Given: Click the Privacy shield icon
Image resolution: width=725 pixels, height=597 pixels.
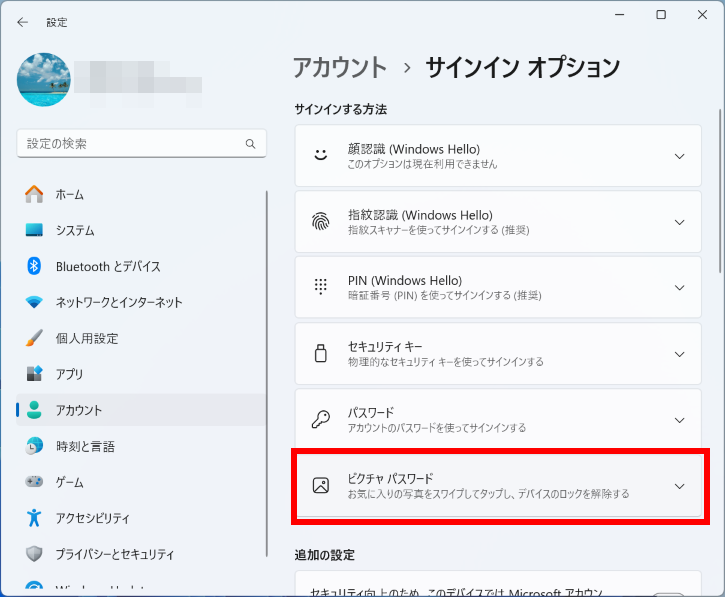Looking at the screenshot, I should point(34,554).
